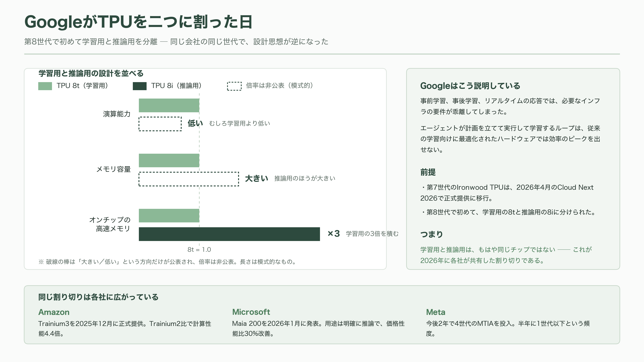Click the light green 8t bar for オンチップの高速メモリ

169,216
